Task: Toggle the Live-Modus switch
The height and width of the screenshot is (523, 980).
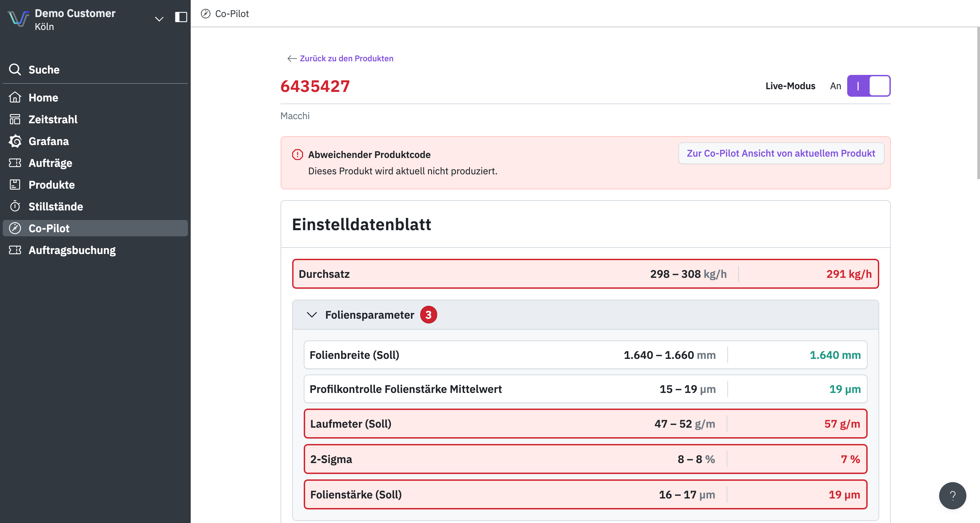Action: pos(869,86)
